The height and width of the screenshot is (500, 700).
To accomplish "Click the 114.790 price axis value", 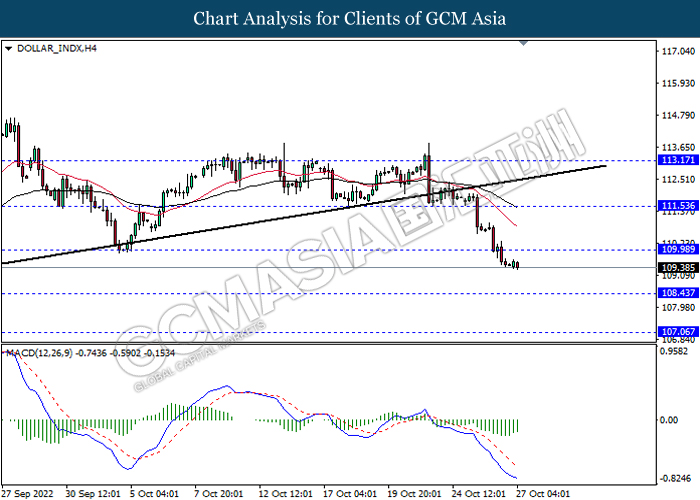I will pyautogui.click(x=678, y=116).
